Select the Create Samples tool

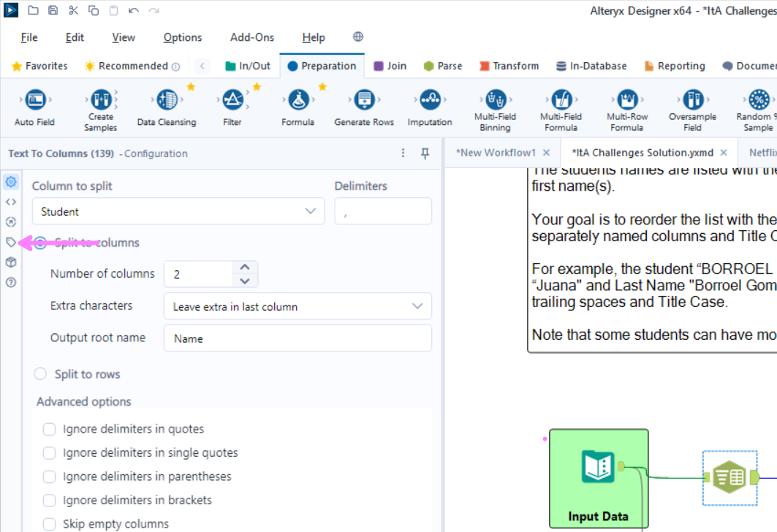pos(101,110)
